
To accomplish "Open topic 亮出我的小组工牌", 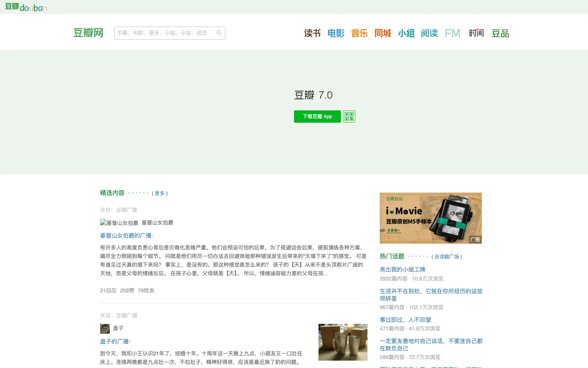I will pyautogui.click(x=403, y=269).
